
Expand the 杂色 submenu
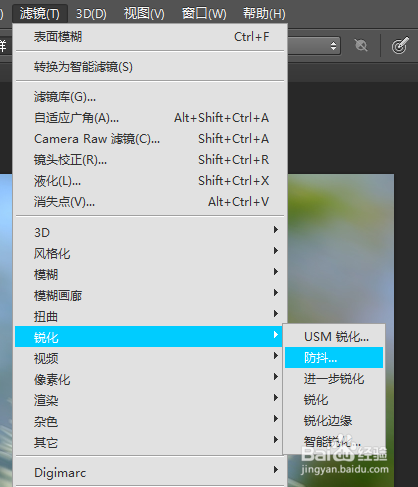[x=150, y=421]
